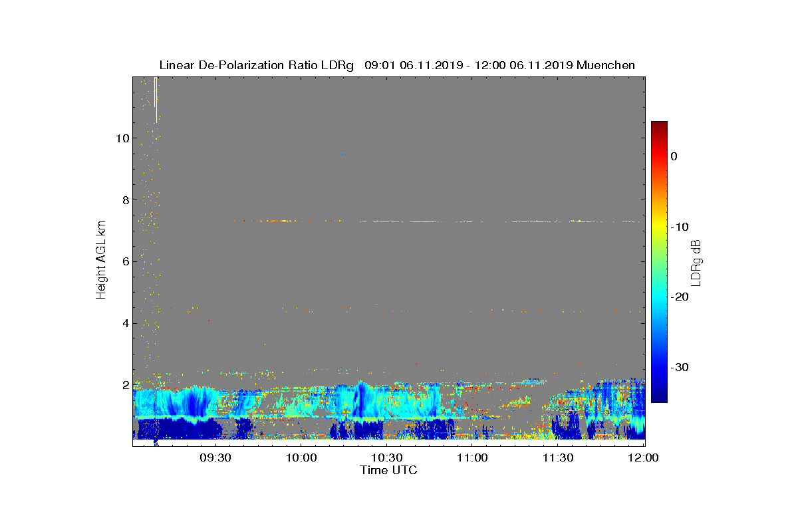Click the 10:00 time axis label

pyautogui.click(x=301, y=458)
